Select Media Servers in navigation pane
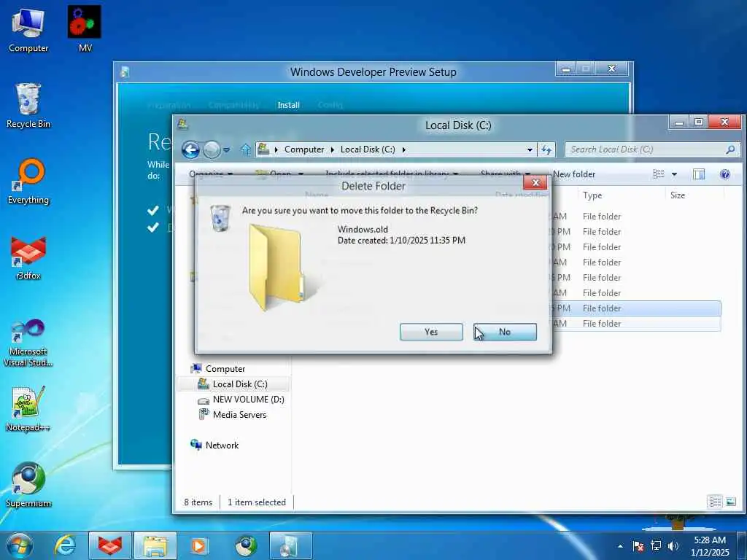This screenshot has width=747, height=560. 233,415
